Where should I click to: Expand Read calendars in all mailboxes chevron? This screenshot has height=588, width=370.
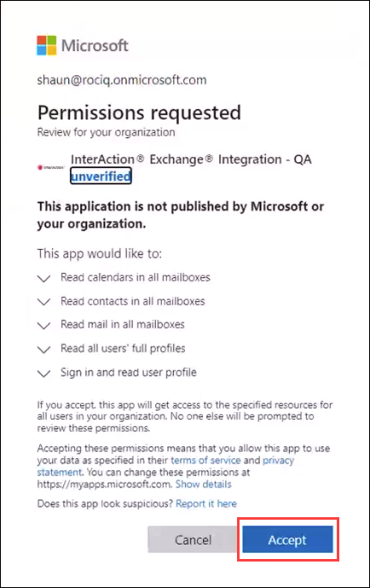43,278
